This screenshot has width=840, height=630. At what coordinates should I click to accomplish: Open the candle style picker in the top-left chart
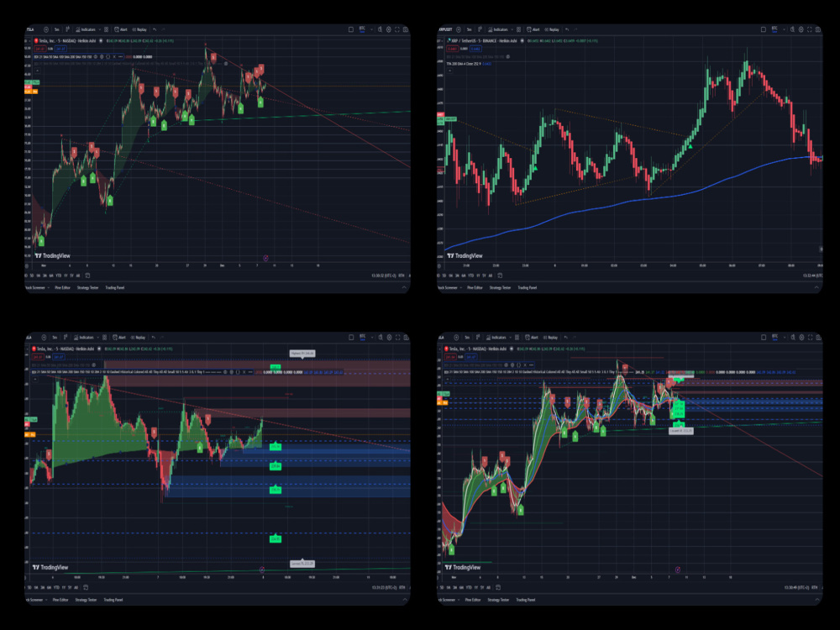point(67,29)
